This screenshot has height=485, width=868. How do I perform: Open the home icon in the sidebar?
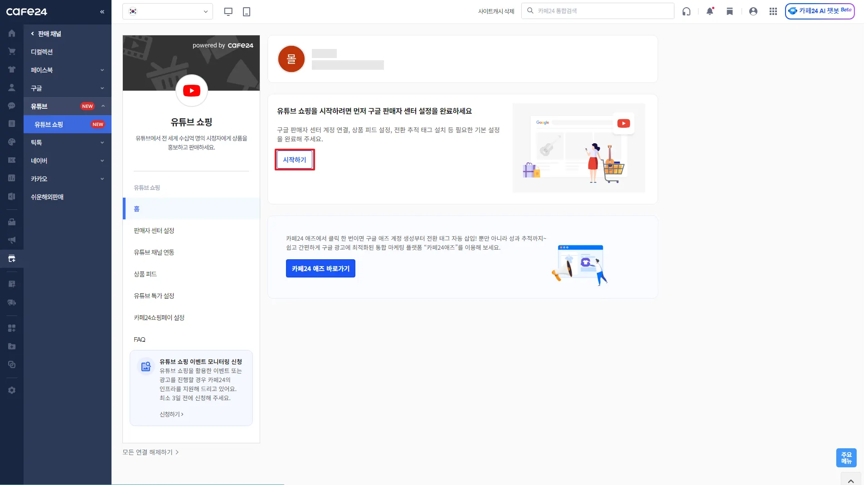[12, 34]
